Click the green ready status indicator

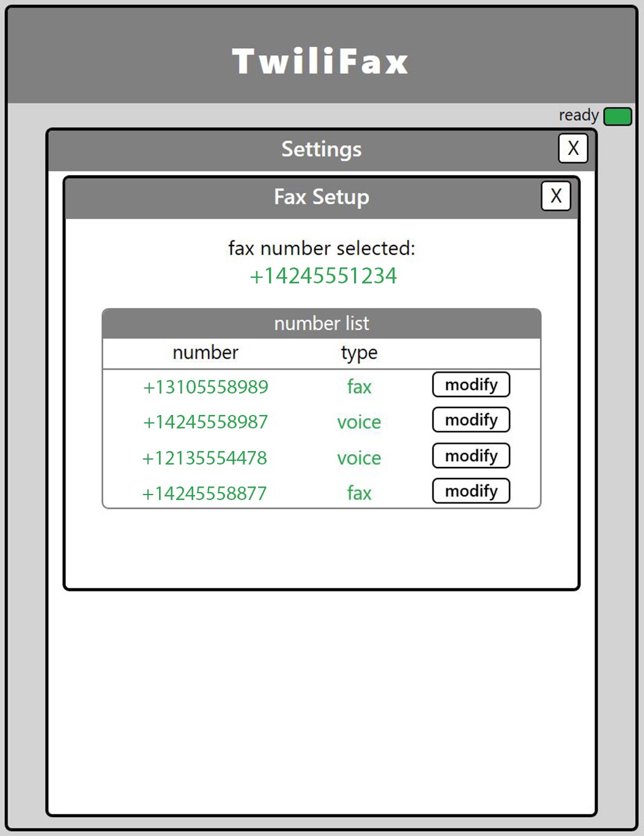618,116
